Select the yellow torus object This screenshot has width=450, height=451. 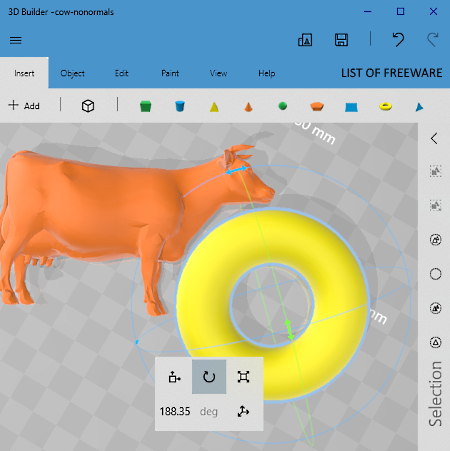273,305
